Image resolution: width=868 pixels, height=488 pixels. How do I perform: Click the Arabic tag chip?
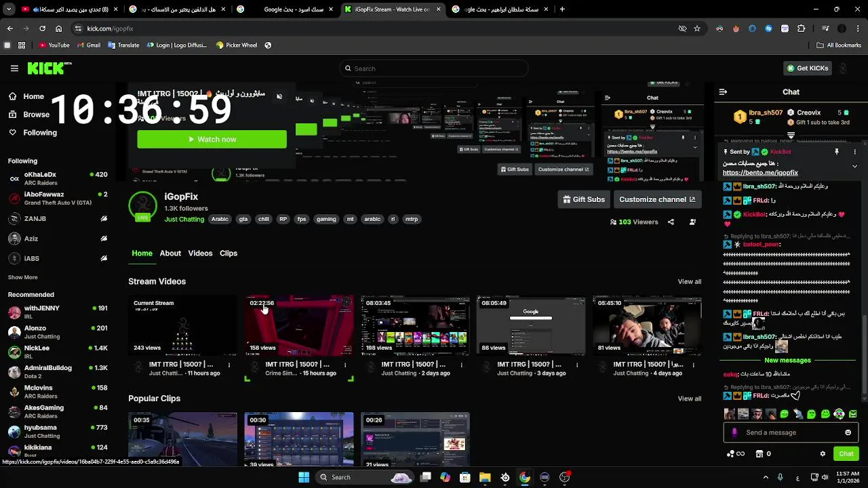(220, 219)
